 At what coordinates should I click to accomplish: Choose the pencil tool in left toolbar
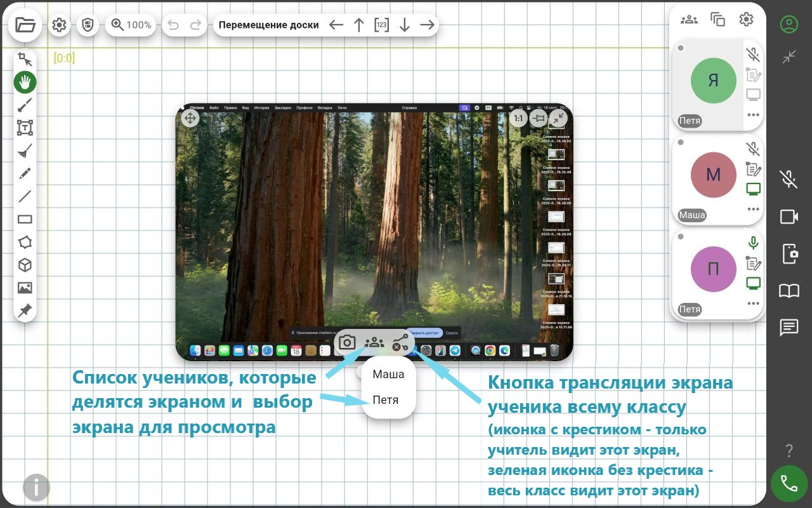point(25,174)
